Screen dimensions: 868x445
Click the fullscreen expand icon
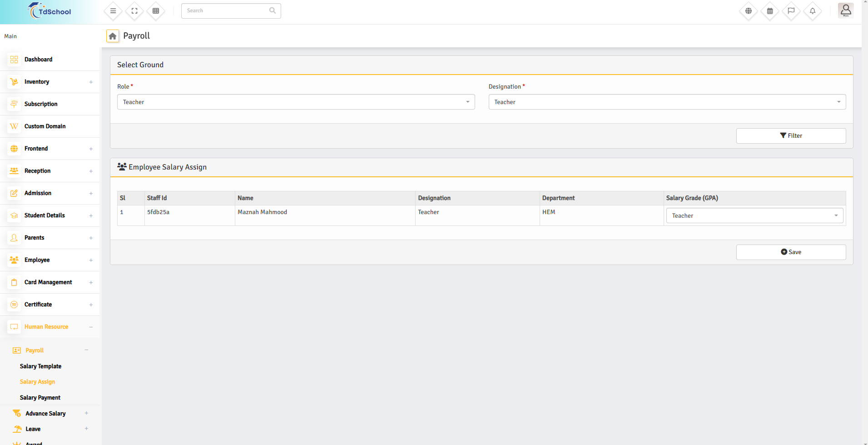134,11
